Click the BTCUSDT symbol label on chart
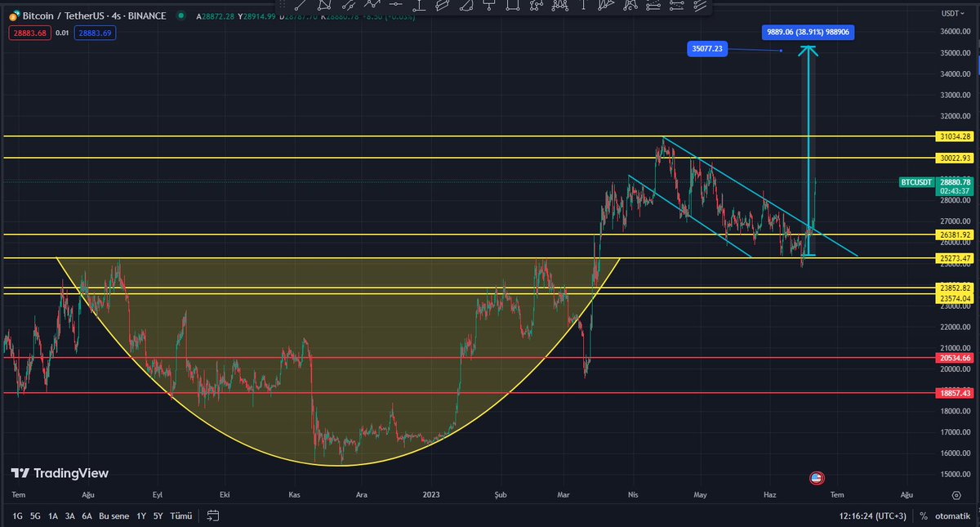The image size is (980, 527). click(916, 182)
